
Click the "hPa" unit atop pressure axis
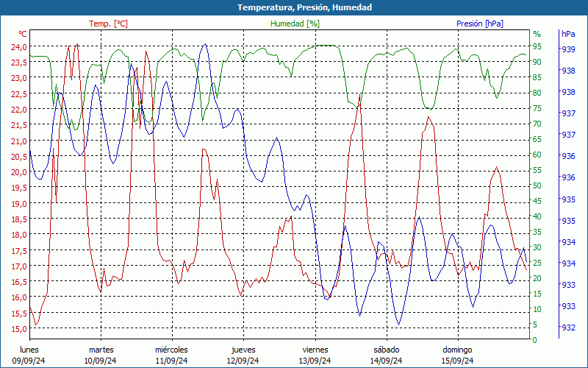[568, 34]
